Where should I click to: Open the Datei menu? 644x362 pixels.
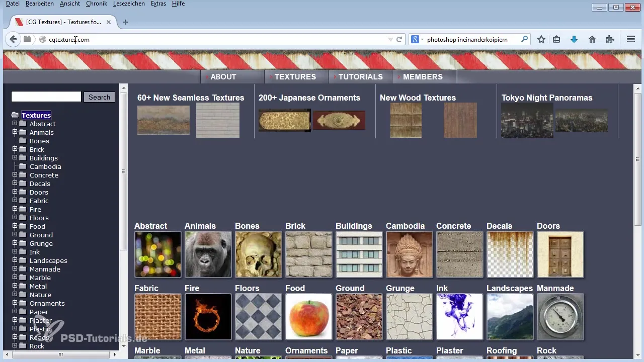[13, 4]
